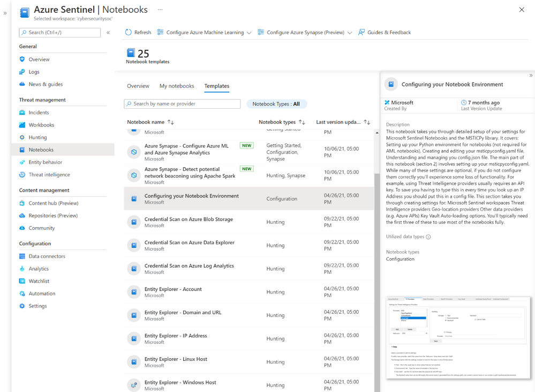535x392 pixels.
Task: Close the Notebooks blade
Action: [522, 10]
